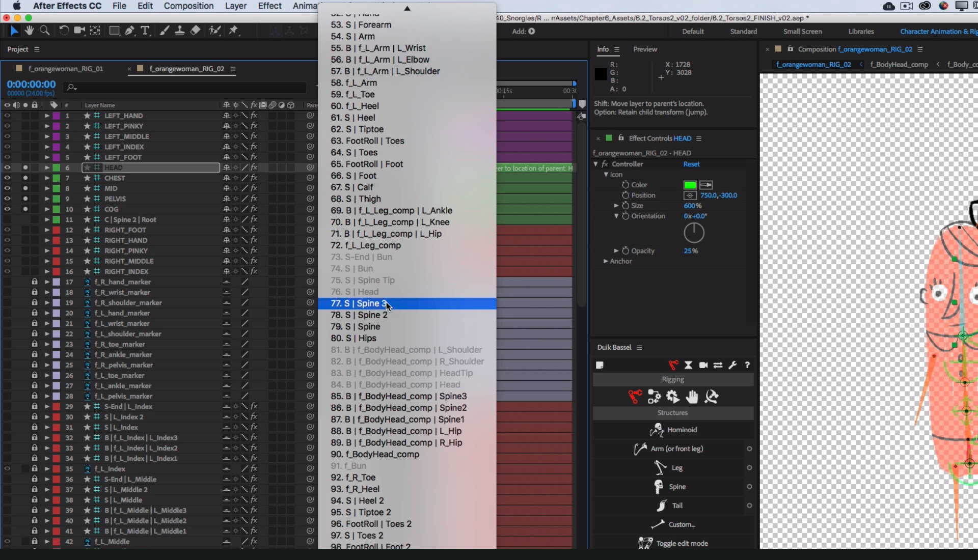978x560 pixels.
Task: Open Duik Bassel notes icon
Action: coord(600,365)
